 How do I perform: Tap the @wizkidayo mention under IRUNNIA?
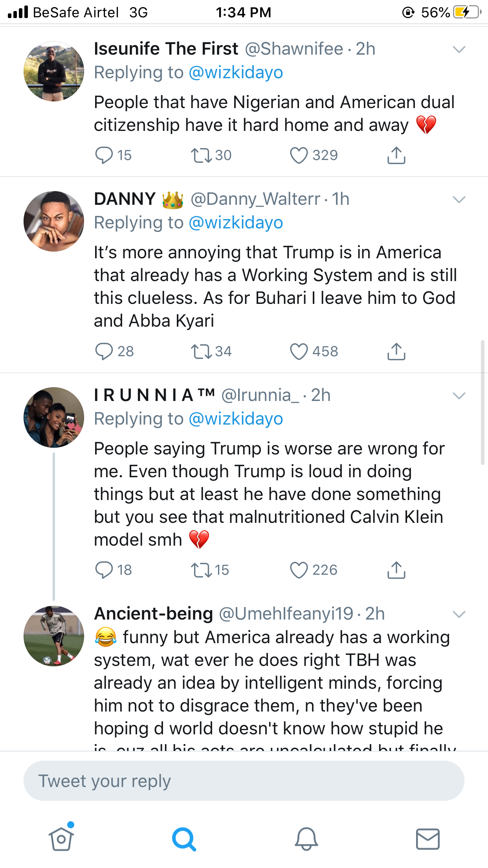236,419
